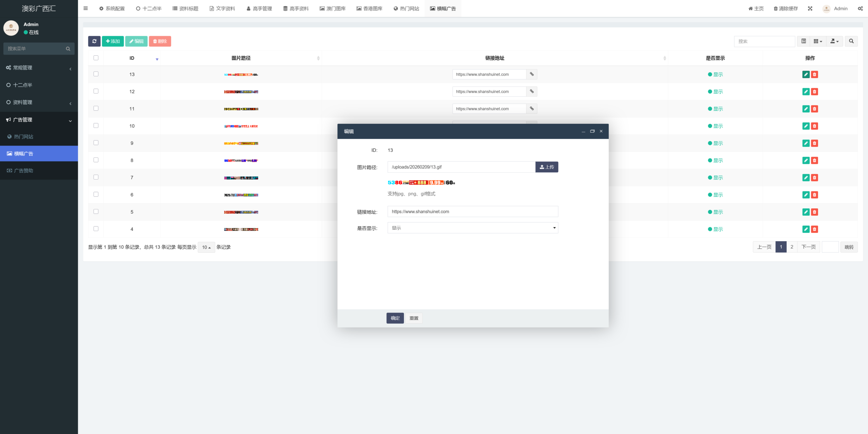Switch to the 澳门图库 tab
Viewport: 868px width, 434px height.
332,8
